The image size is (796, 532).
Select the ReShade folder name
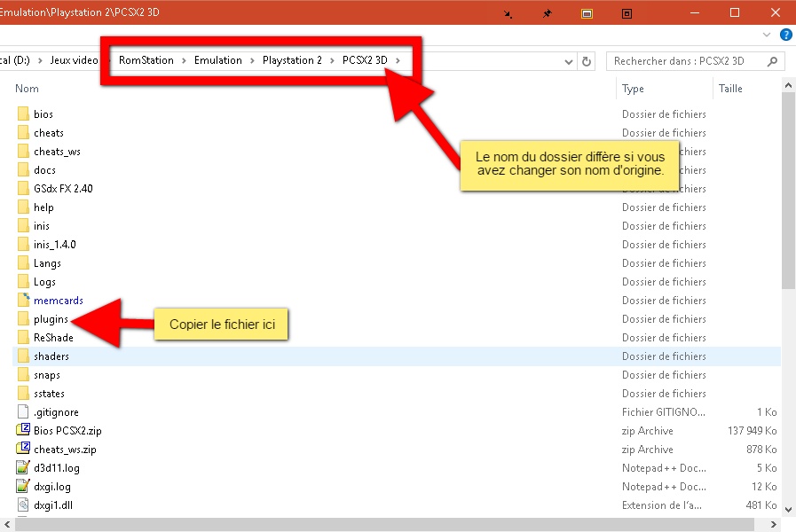coord(53,337)
